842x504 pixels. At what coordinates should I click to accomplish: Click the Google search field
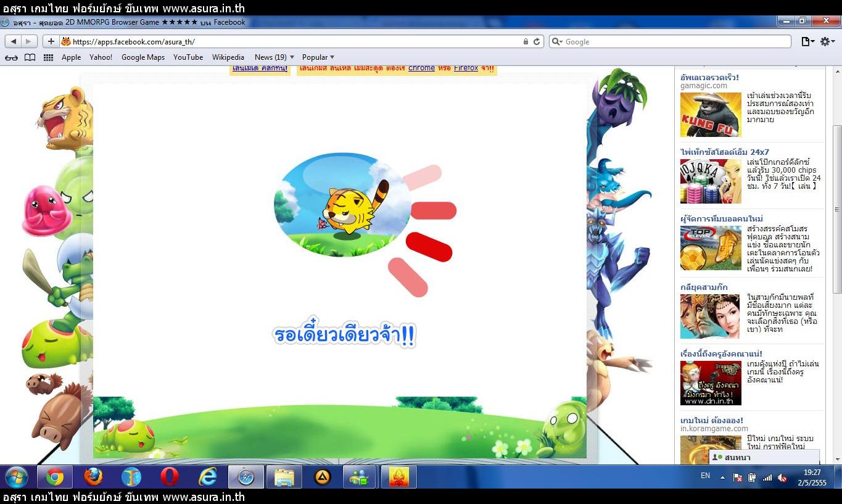[x=670, y=41]
